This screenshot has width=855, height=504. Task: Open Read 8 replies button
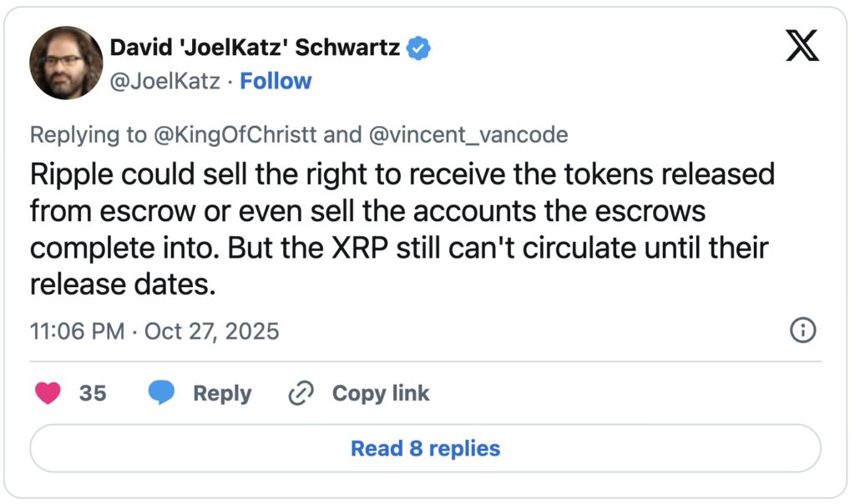[x=425, y=448]
